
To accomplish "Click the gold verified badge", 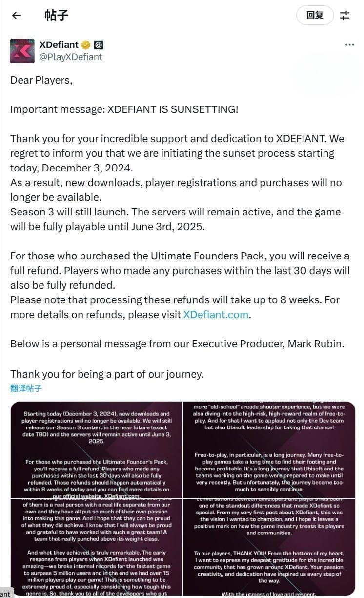I will coord(86,45).
